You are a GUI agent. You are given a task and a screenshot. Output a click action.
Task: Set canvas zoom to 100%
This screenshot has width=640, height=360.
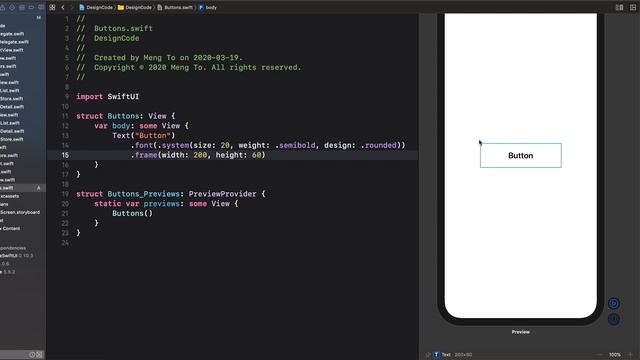(615, 355)
